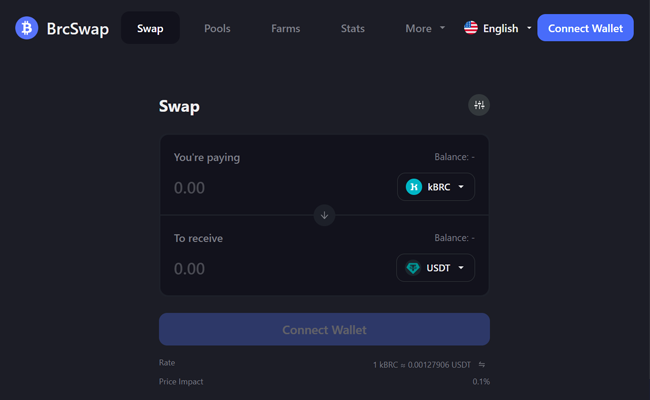Go to the Pools tab
Screen dimensions: 650x400
[217, 28]
